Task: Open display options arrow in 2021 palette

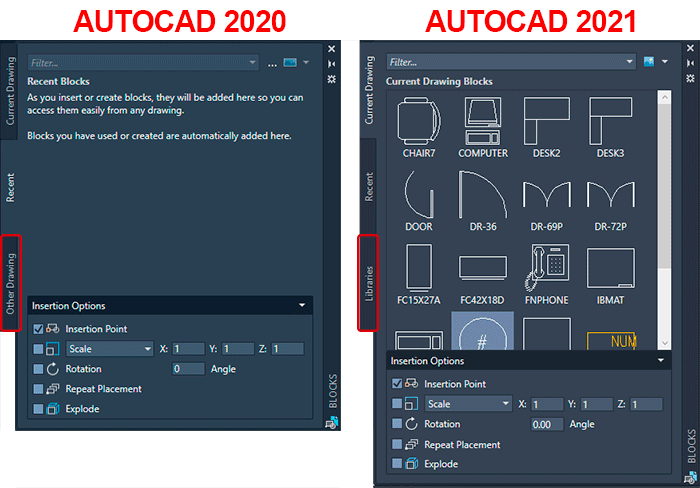Action: 665,62
